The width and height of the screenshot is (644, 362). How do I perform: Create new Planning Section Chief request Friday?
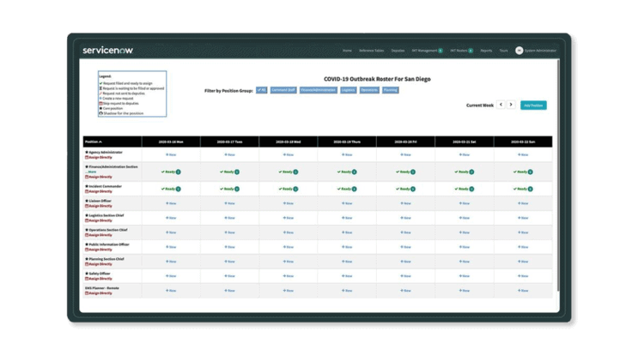pos(406,262)
